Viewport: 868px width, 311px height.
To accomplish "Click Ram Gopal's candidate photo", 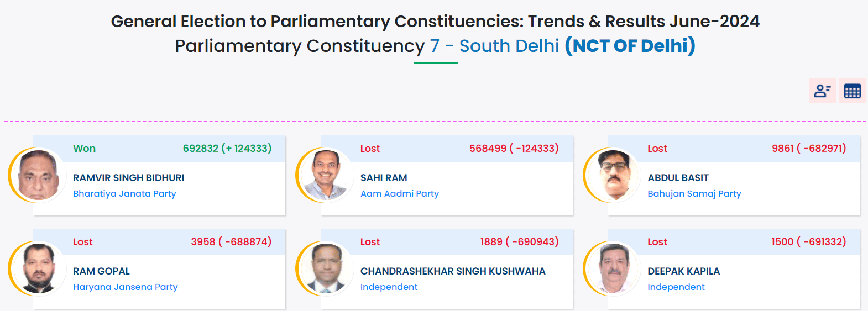I will pyautogui.click(x=38, y=268).
